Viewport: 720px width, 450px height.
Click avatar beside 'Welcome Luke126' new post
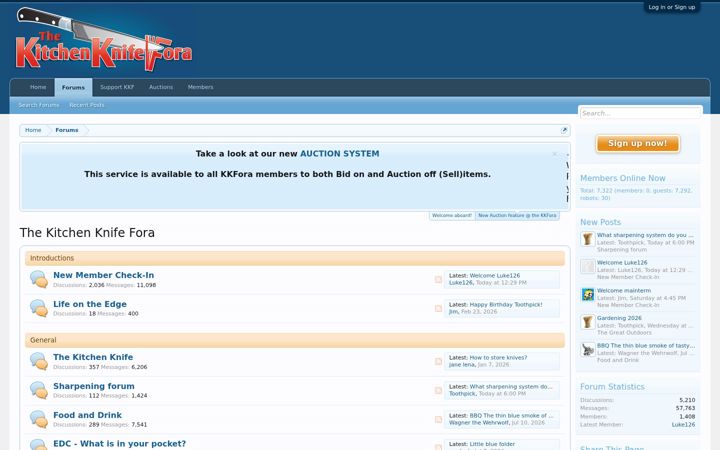[x=587, y=267]
